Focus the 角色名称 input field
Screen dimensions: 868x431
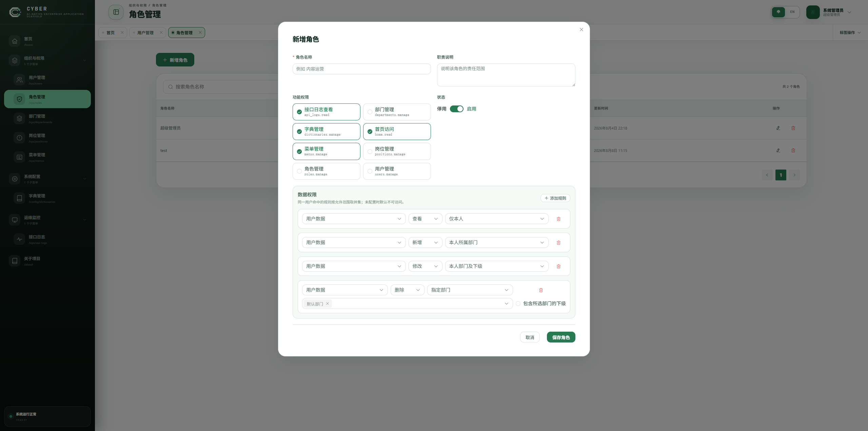[x=361, y=69]
